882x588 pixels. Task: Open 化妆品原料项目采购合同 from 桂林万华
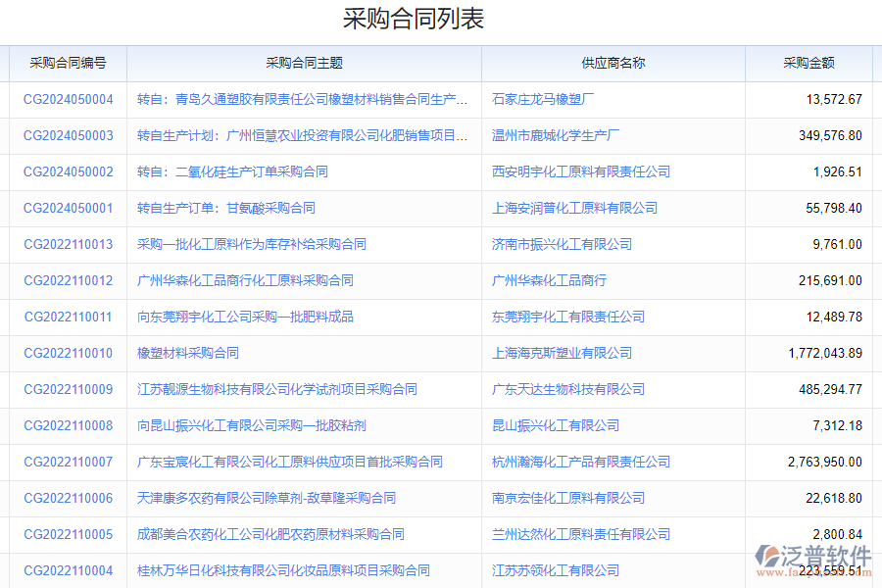(283, 569)
